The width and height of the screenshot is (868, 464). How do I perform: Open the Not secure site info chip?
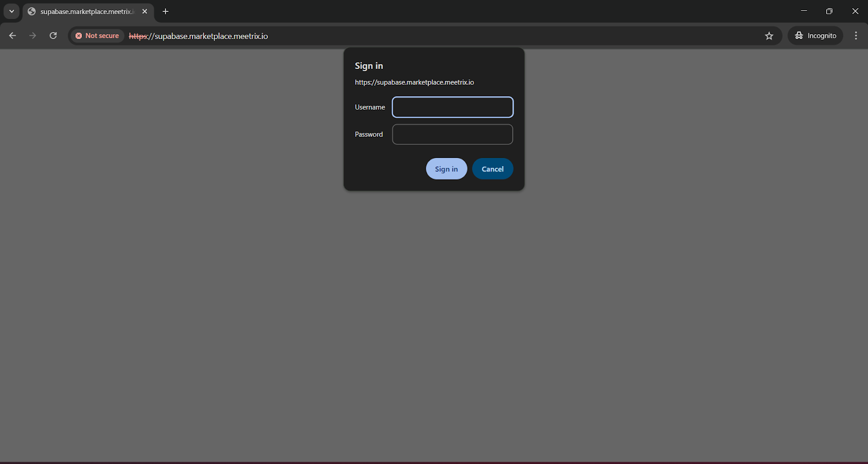pyautogui.click(x=97, y=36)
